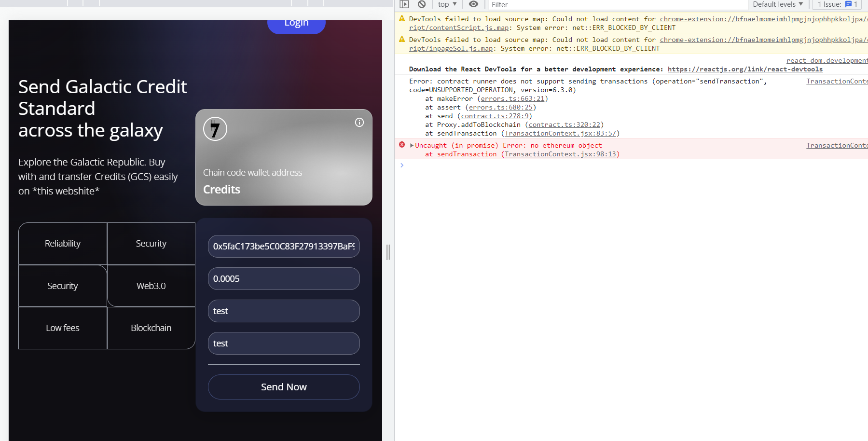Image resolution: width=868 pixels, height=441 pixels.
Task: Click the lightning bolt icon on the Credits card
Action: pos(215,128)
